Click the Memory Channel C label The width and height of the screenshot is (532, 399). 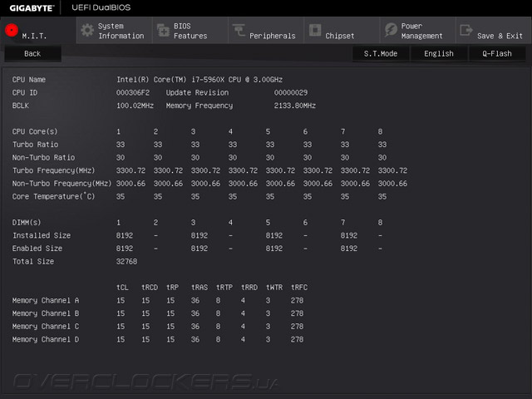[46, 327]
